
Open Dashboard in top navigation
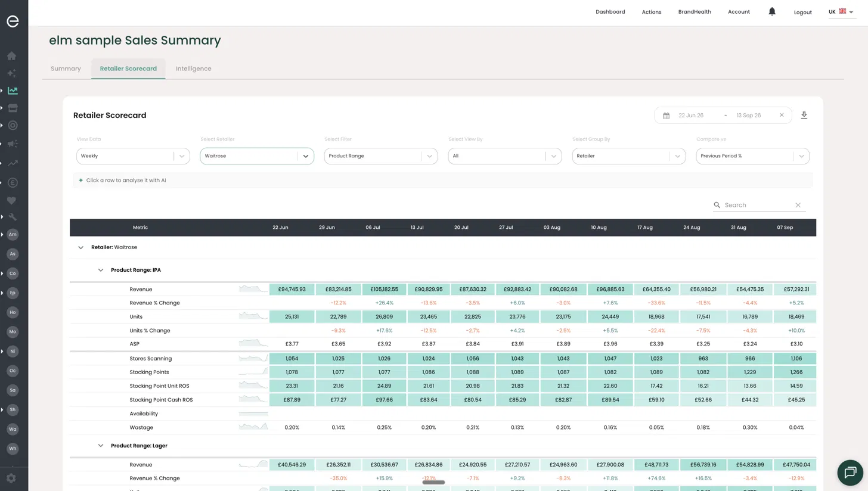click(610, 12)
